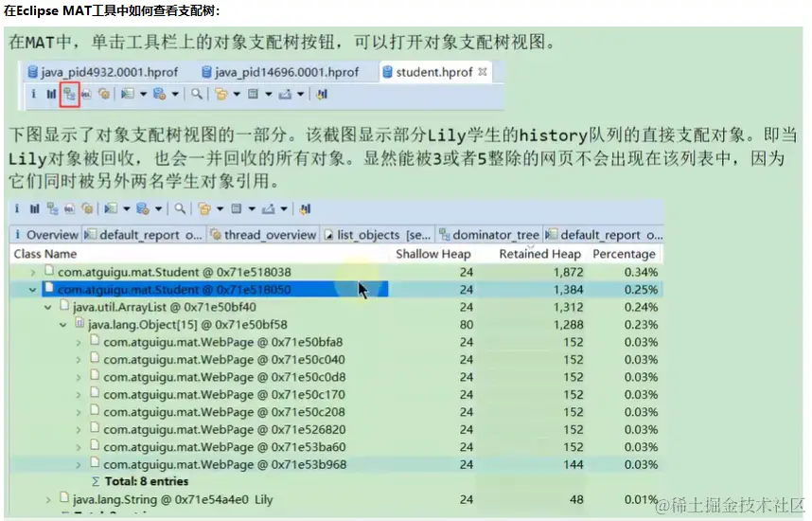
Task: Click run report icon in toolbar above Overview tab
Action: [111, 209]
